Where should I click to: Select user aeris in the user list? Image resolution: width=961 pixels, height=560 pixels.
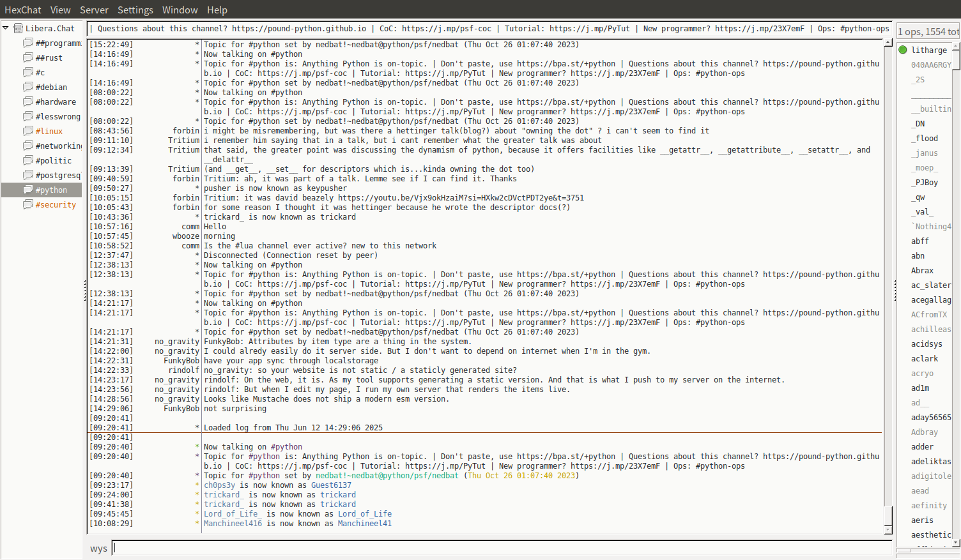pos(923,520)
